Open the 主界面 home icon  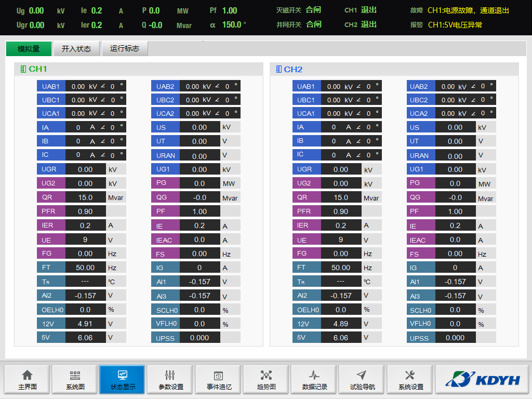[x=27, y=375]
